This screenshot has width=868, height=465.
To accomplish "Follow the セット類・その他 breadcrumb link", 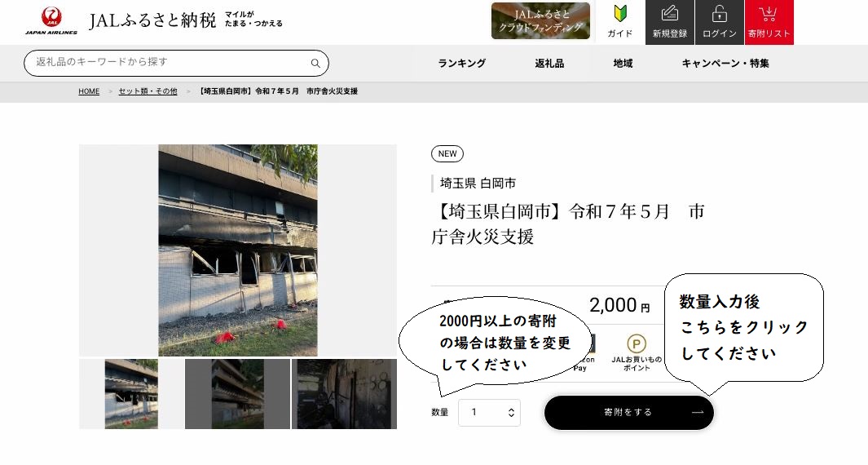I will click(148, 91).
